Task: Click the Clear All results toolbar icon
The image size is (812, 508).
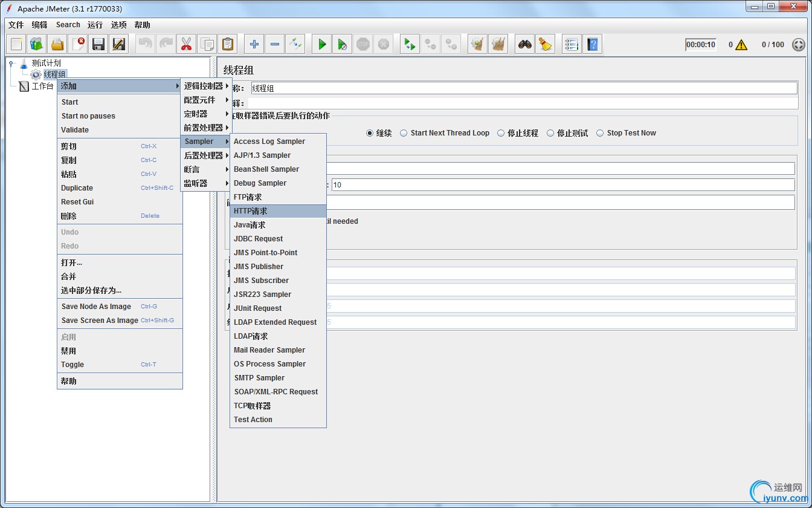Action: tap(498, 44)
